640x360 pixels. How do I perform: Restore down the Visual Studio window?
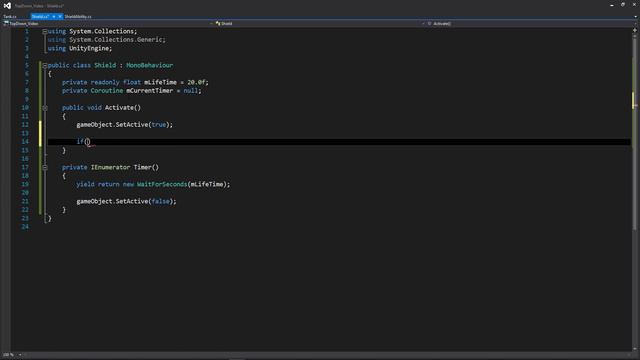pos(623,5)
